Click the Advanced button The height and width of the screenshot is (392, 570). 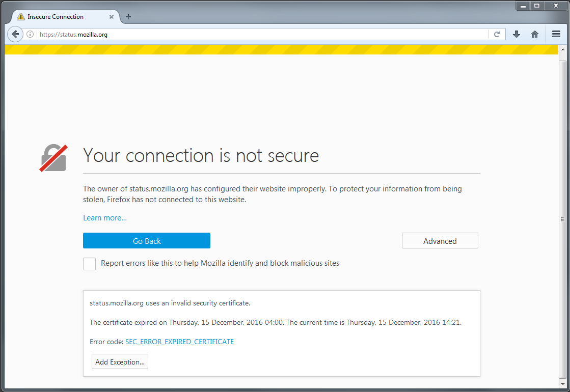pos(440,240)
